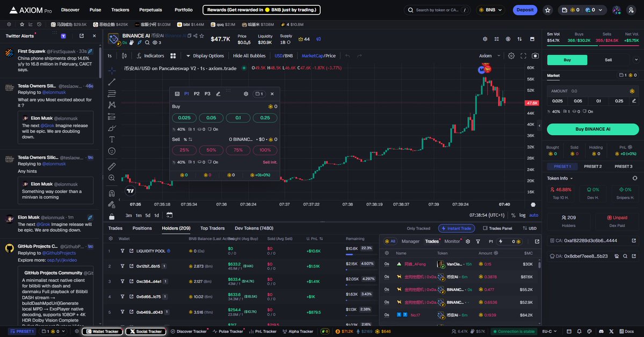644x337 pixels.
Task: Click the Deposit button
Action: 525,10
